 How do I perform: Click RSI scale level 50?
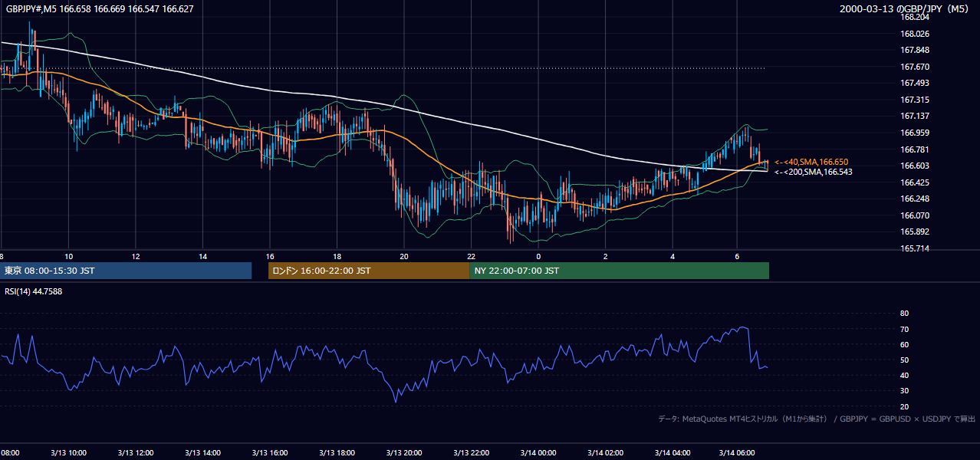[x=904, y=360]
